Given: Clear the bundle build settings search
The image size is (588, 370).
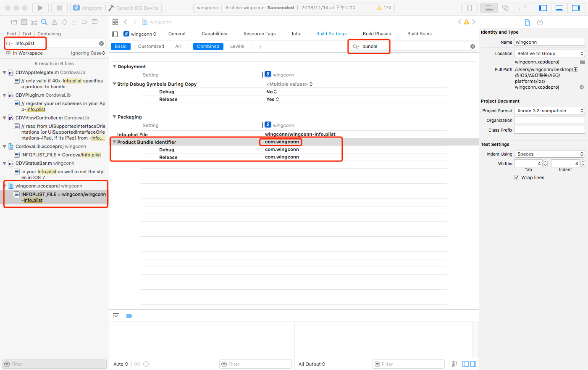Looking at the screenshot, I should point(472,46).
